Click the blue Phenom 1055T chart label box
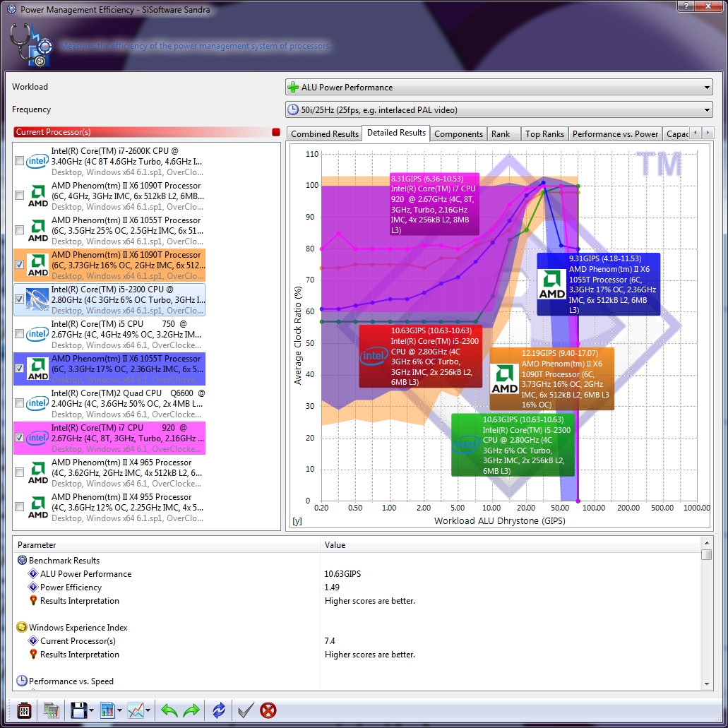This screenshot has height=728, width=728. click(599, 284)
